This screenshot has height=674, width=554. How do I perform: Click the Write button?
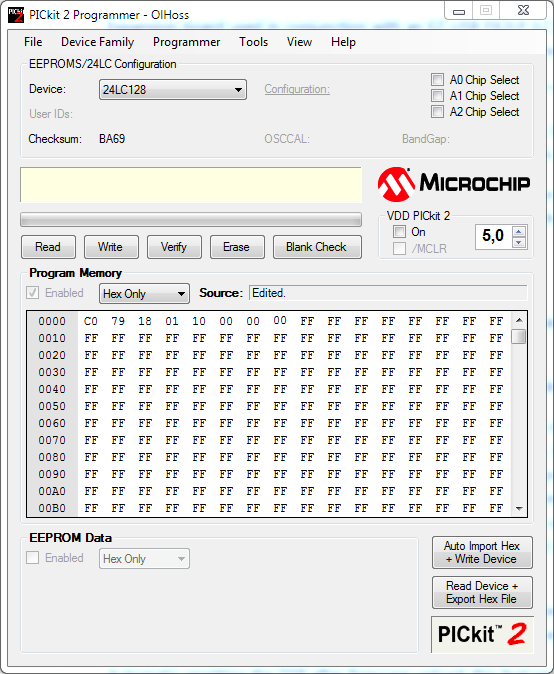(111, 247)
